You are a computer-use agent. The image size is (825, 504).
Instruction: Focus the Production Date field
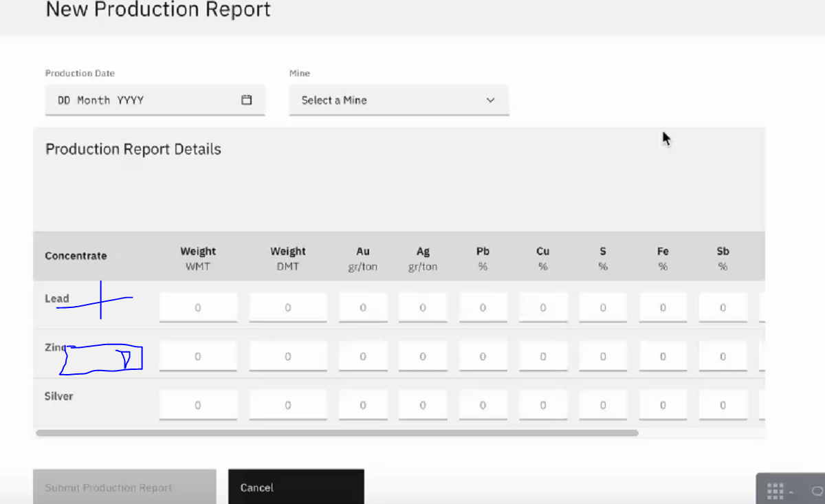coord(155,100)
